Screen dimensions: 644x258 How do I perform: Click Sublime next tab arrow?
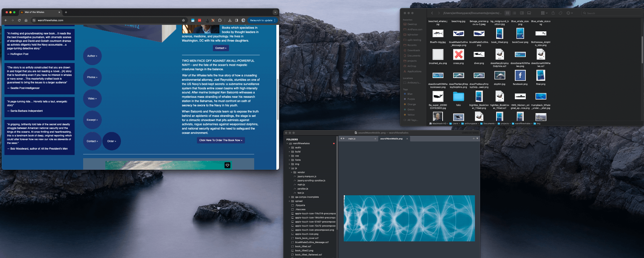(x=344, y=138)
